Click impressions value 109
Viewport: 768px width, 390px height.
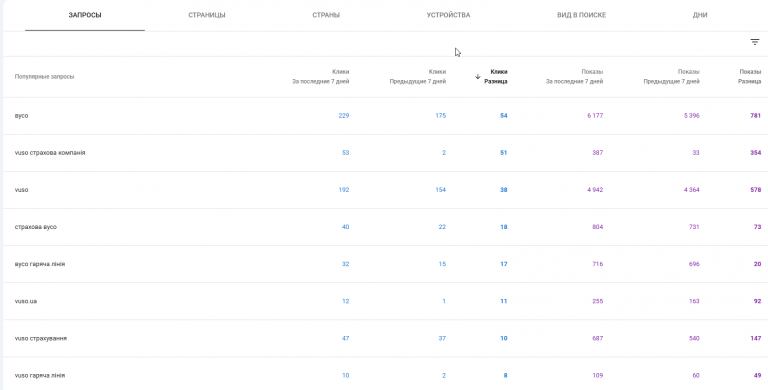coord(598,375)
